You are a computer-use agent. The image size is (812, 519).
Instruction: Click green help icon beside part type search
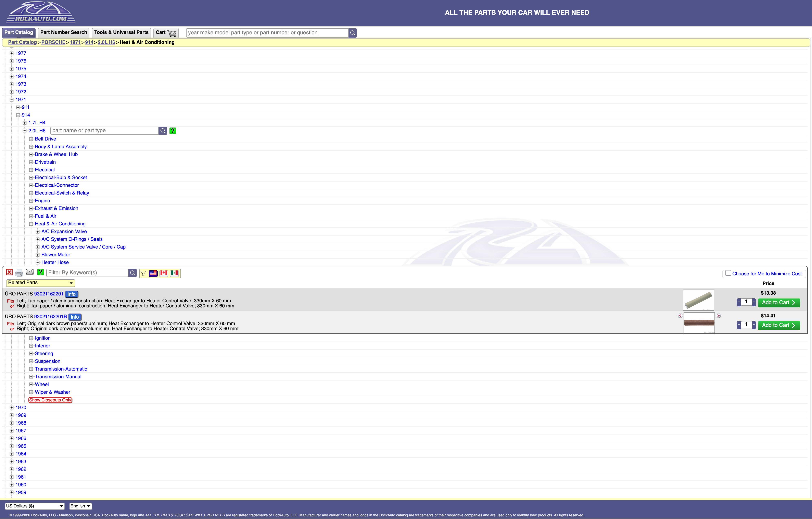173,131
